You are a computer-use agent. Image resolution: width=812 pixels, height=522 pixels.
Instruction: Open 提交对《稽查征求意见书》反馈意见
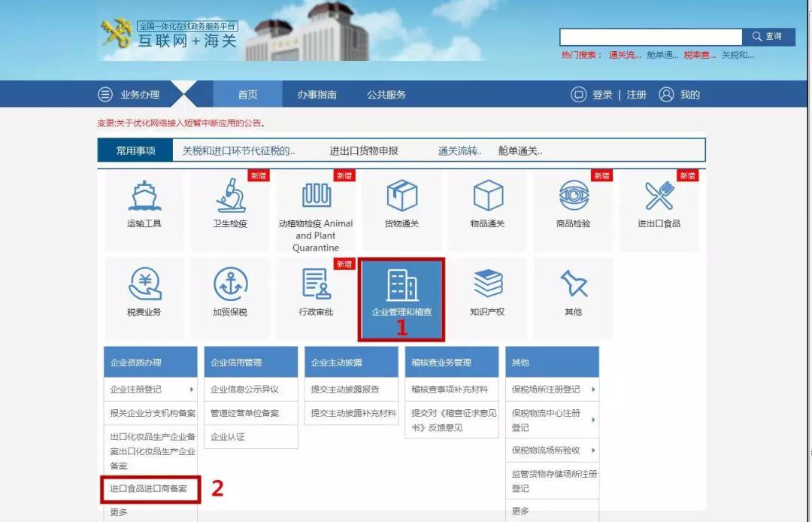click(x=454, y=420)
